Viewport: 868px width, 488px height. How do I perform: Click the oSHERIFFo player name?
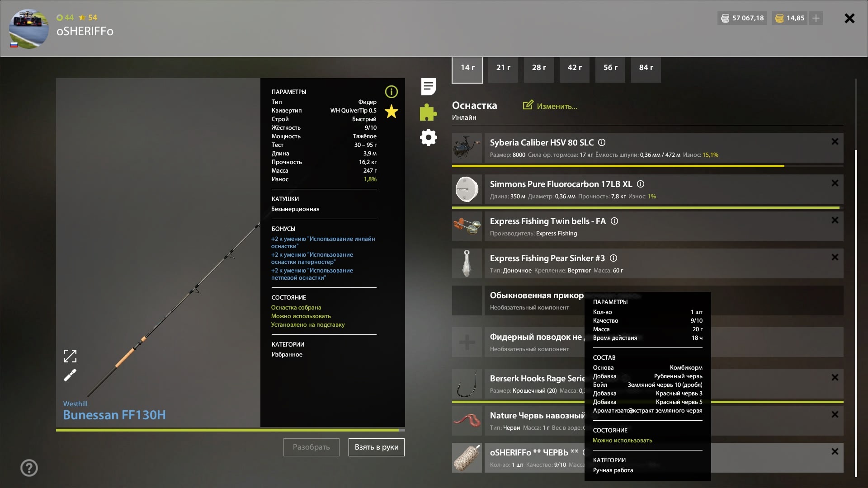pos(85,31)
